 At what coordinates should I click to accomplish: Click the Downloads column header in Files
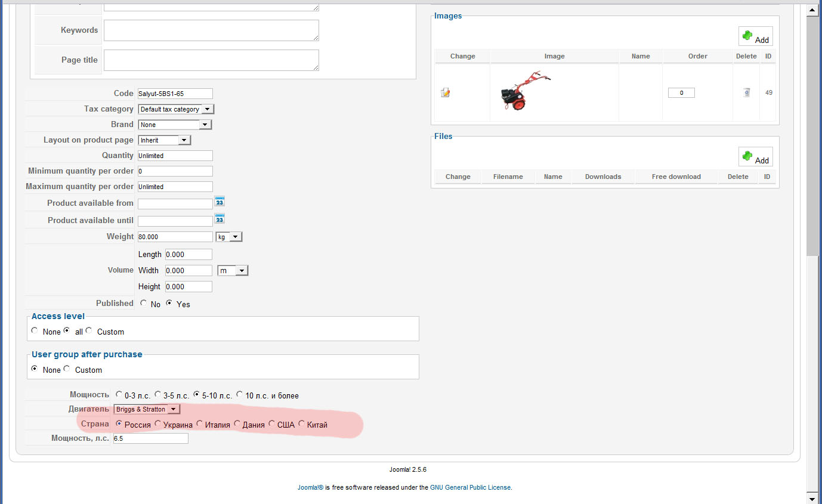click(x=603, y=177)
